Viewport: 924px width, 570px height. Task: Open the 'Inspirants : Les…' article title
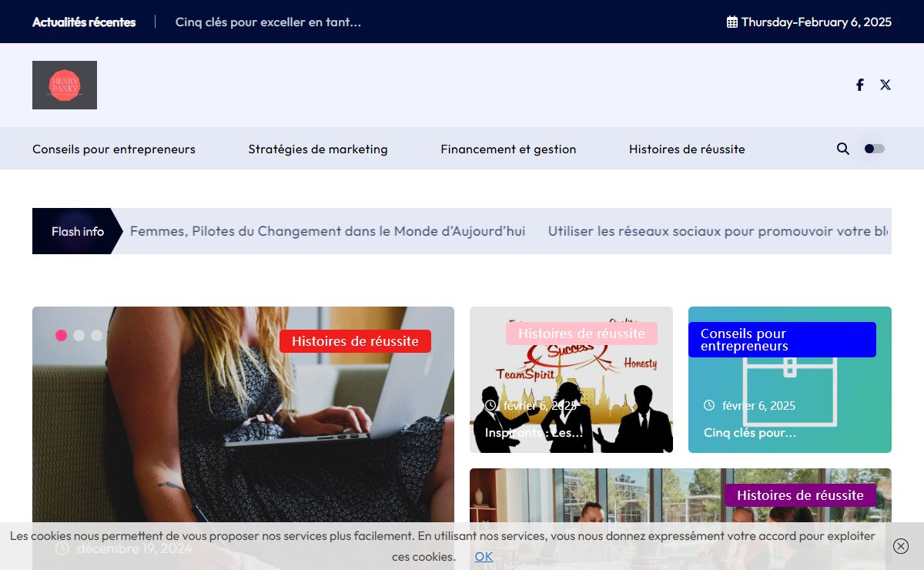(x=534, y=432)
